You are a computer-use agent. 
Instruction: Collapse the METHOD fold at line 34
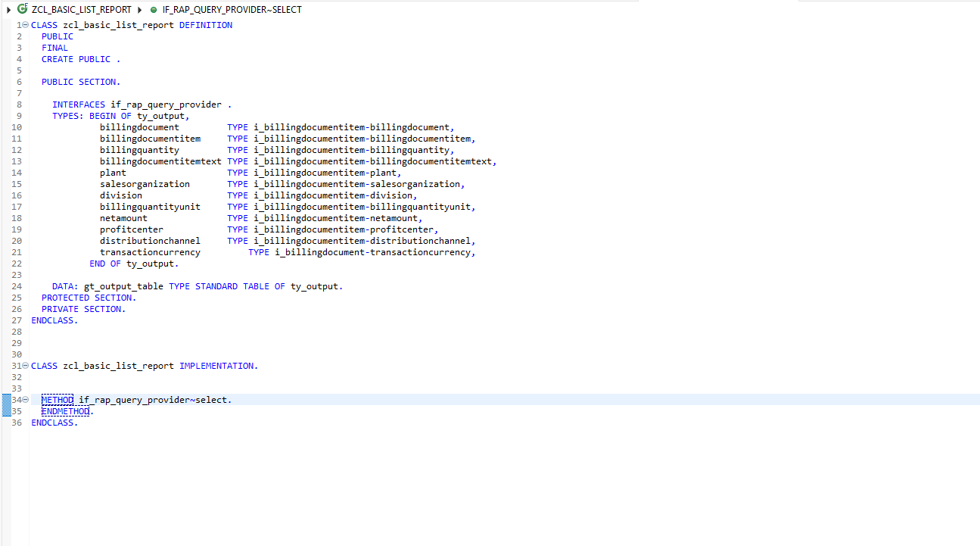point(26,400)
